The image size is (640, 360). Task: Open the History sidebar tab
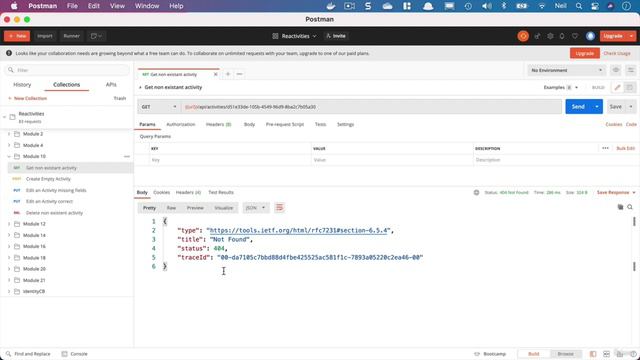(22, 84)
